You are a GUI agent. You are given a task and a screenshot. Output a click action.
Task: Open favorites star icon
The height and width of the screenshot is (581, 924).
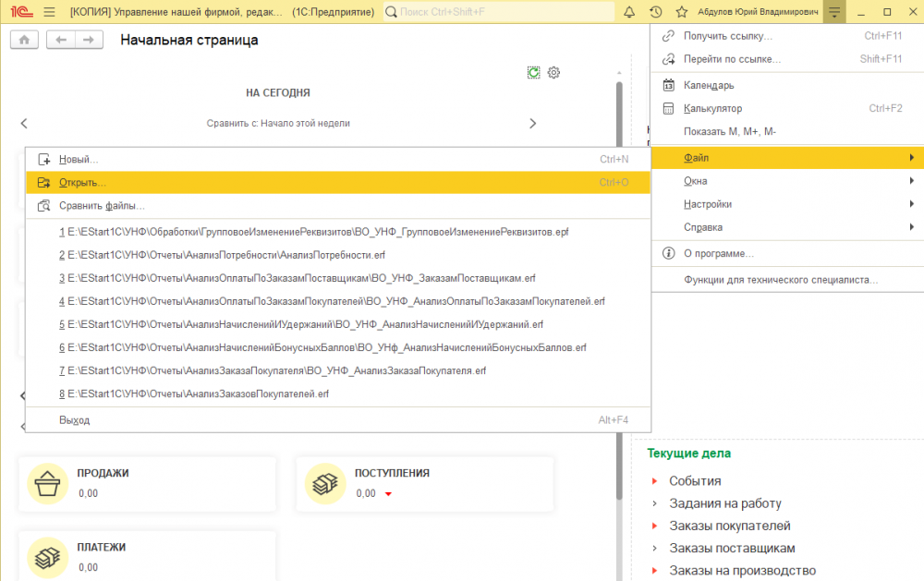[x=682, y=12]
